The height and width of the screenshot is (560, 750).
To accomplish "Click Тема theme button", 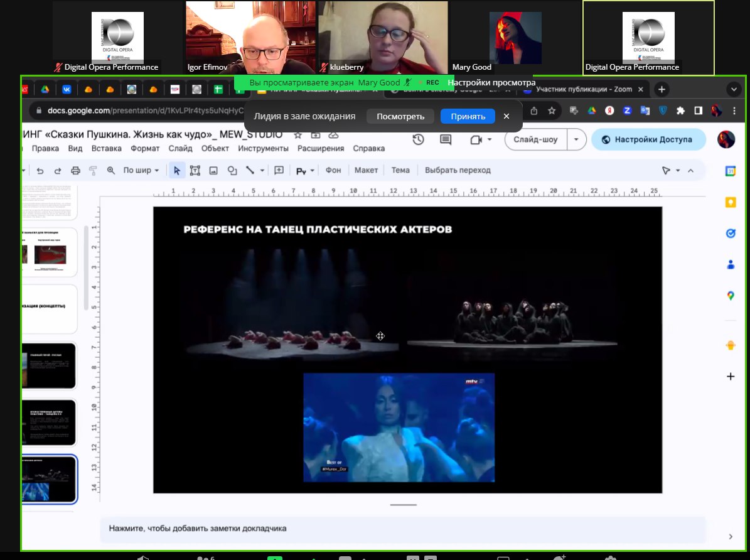I will [400, 170].
